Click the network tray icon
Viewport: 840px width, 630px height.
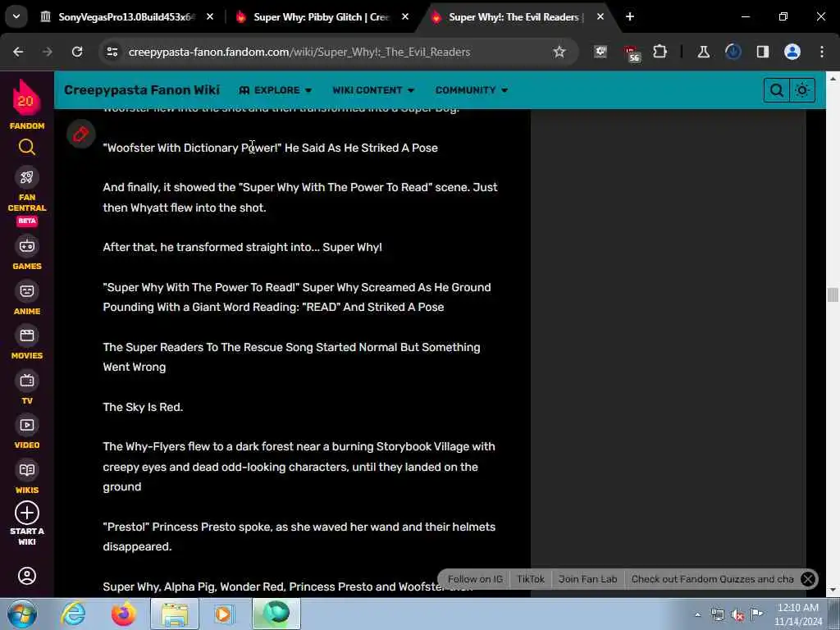[x=717, y=615]
